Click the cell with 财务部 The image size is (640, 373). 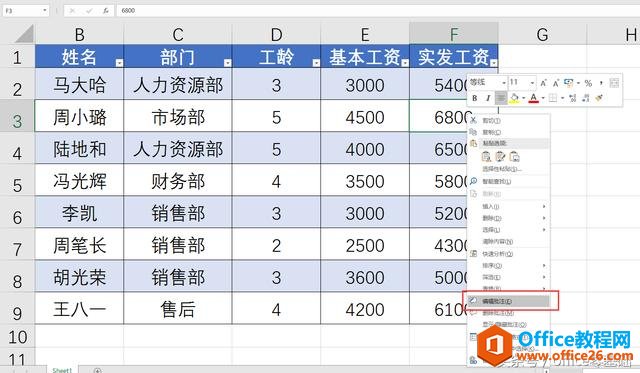click(178, 181)
